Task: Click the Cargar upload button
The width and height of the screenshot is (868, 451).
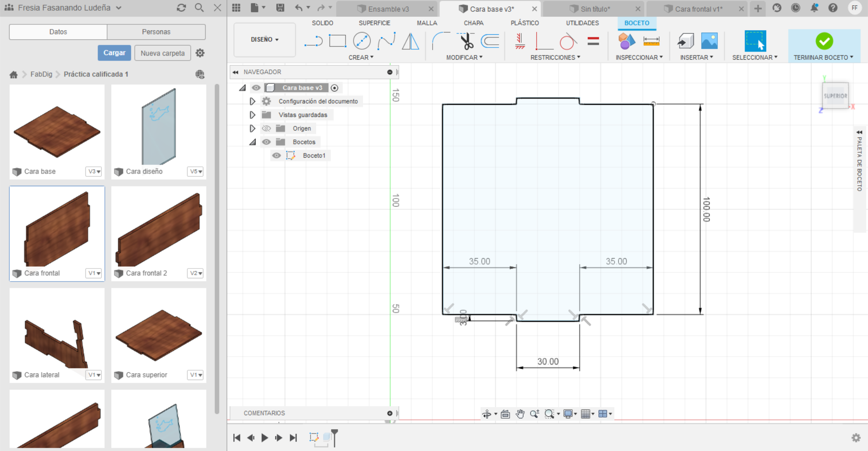Action: (114, 53)
